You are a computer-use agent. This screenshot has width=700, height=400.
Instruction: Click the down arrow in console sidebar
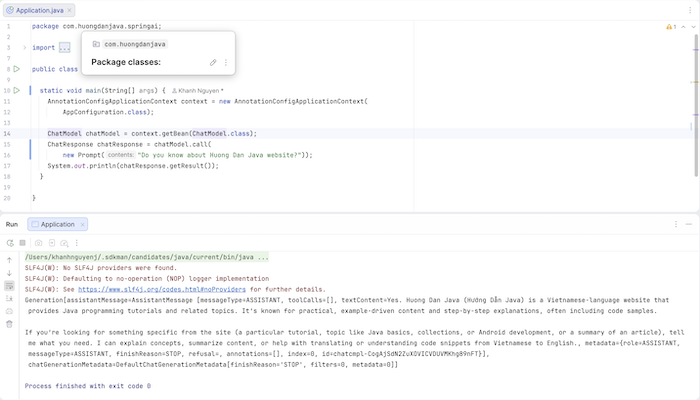(9, 272)
